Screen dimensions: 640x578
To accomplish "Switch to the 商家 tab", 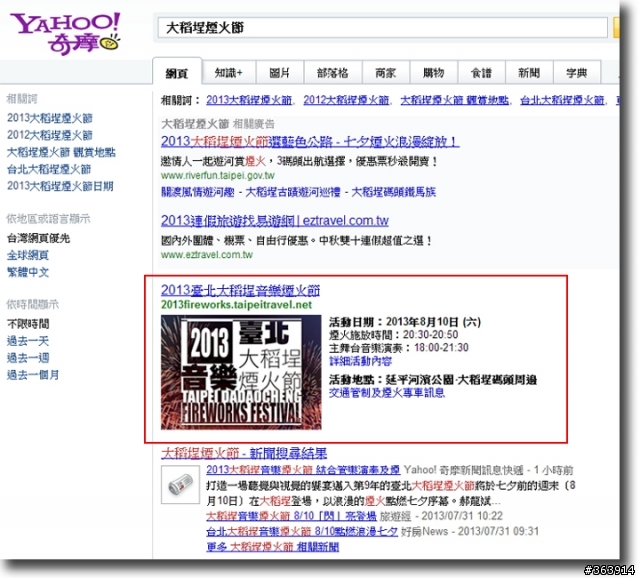I will (x=386, y=73).
